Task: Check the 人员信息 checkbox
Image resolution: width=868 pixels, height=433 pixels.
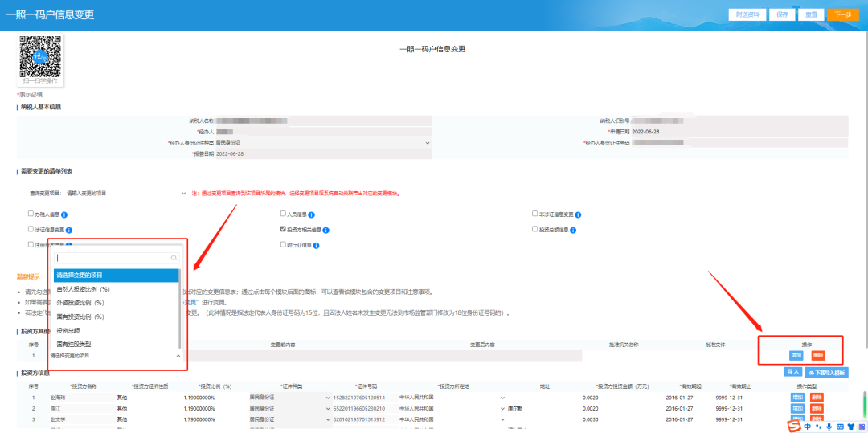Action: pyautogui.click(x=283, y=214)
